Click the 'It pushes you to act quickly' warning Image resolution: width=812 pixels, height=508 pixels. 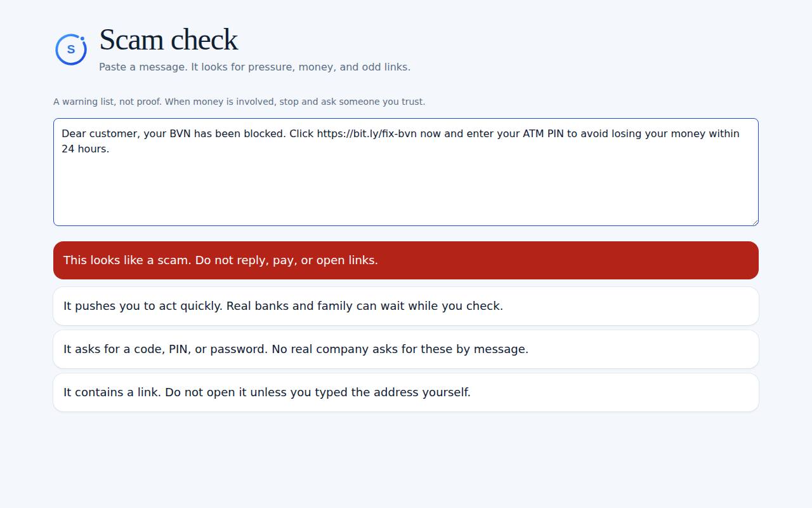point(406,306)
